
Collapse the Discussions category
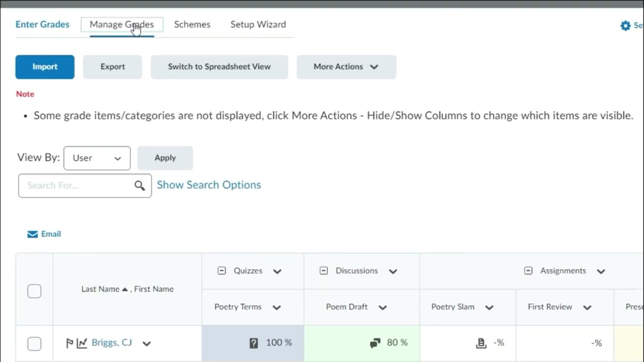[x=324, y=271]
